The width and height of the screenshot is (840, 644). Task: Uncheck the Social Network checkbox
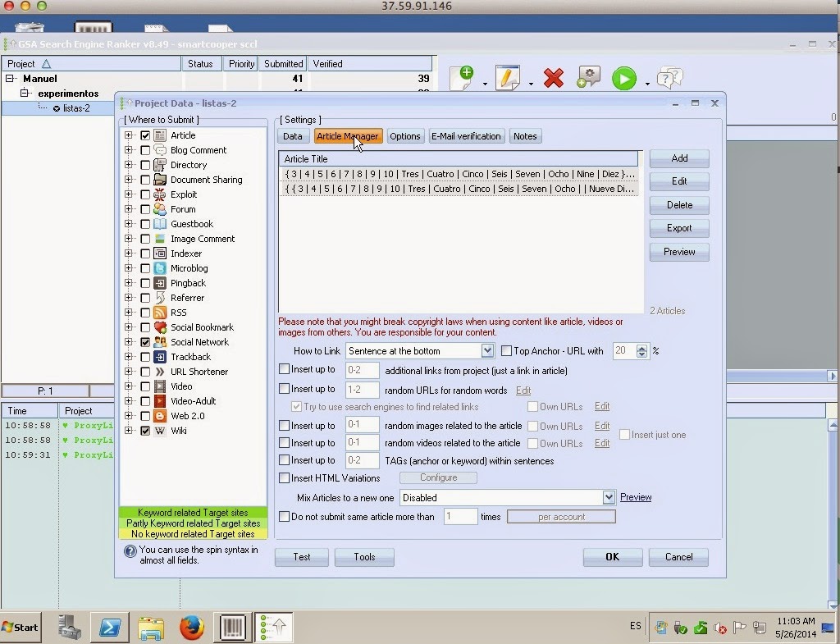tap(145, 342)
